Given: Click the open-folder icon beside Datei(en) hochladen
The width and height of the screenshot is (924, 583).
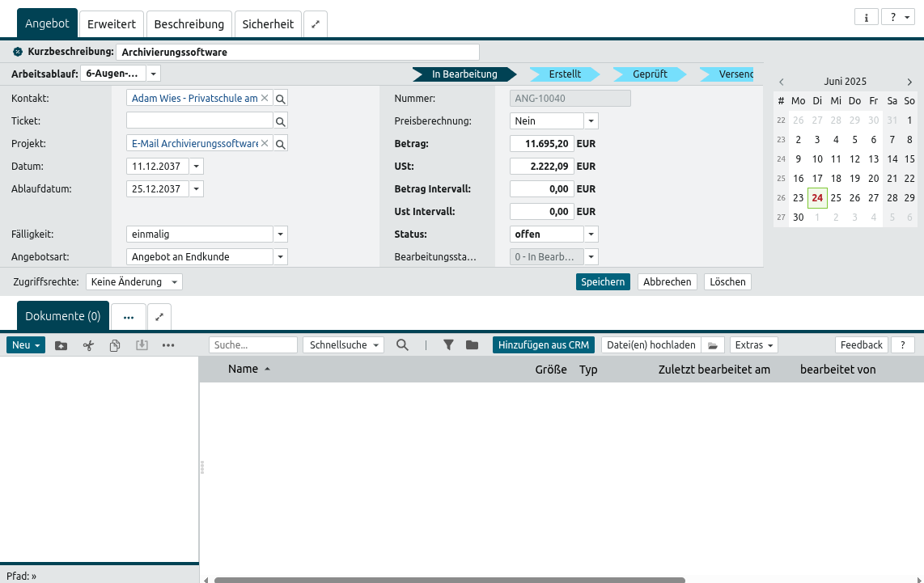Looking at the screenshot, I should point(713,345).
